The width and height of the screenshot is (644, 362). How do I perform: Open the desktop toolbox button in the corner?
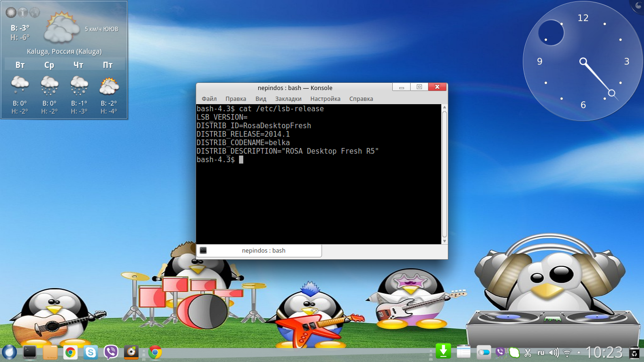coord(638,5)
